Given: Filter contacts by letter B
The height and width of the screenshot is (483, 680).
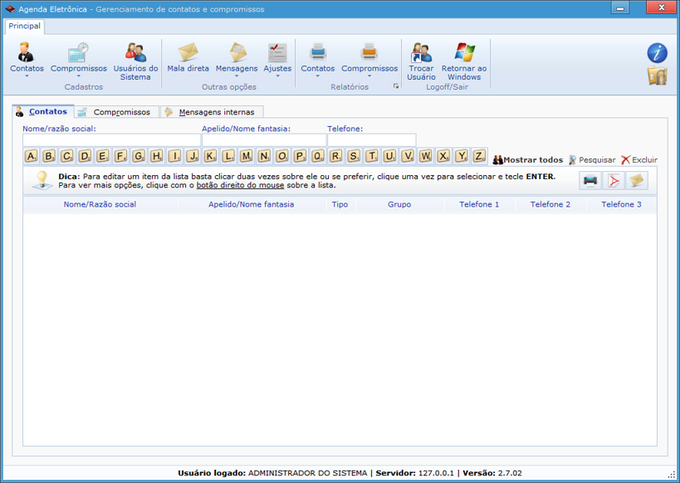Looking at the screenshot, I should (x=49, y=156).
